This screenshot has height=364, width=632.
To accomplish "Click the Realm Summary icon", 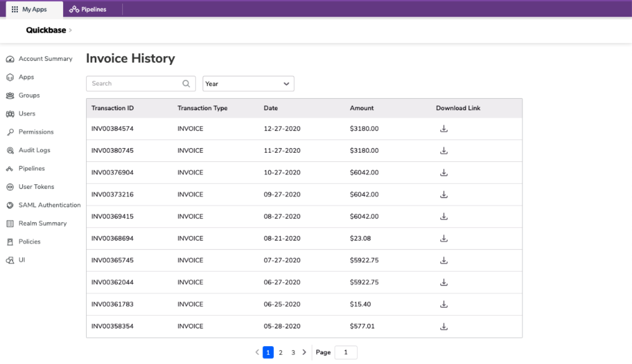I will click(10, 224).
